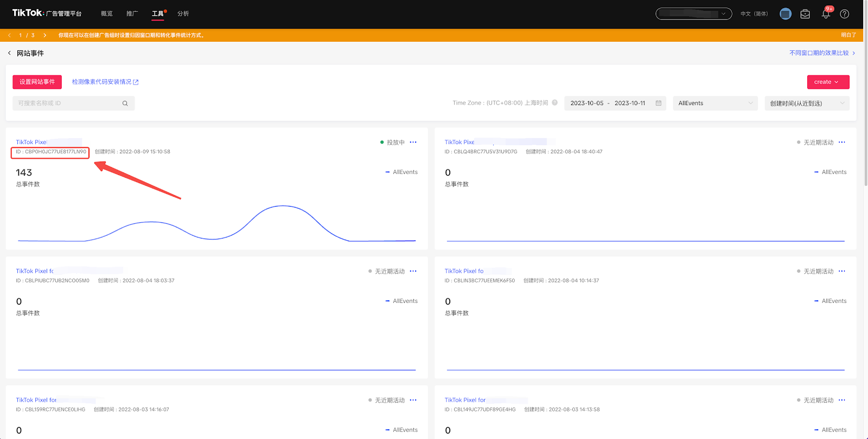868x439 pixels.
Task: Open pixel created 2022-08-04 18:03:37
Action: tap(35, 271)
